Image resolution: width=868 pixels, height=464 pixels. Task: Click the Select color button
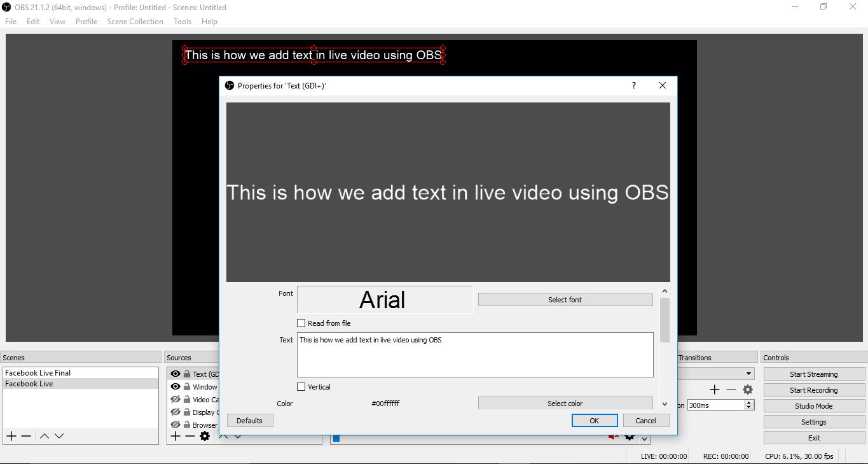pyautogui.click(x=565, y=403)
